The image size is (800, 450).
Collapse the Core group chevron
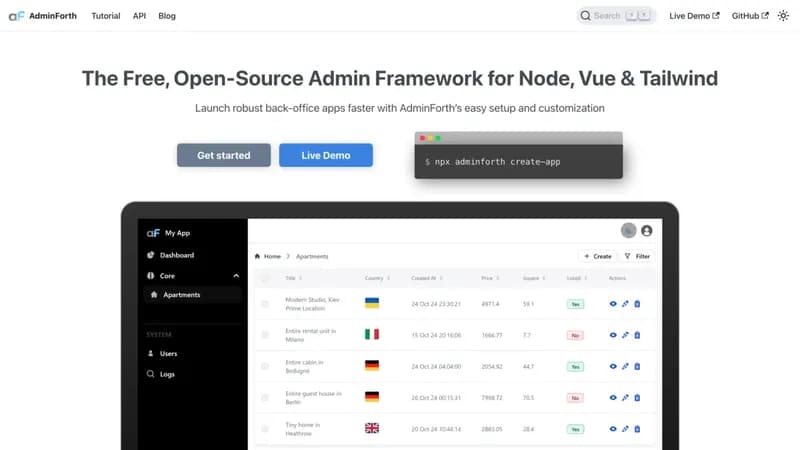coord(236,276)
